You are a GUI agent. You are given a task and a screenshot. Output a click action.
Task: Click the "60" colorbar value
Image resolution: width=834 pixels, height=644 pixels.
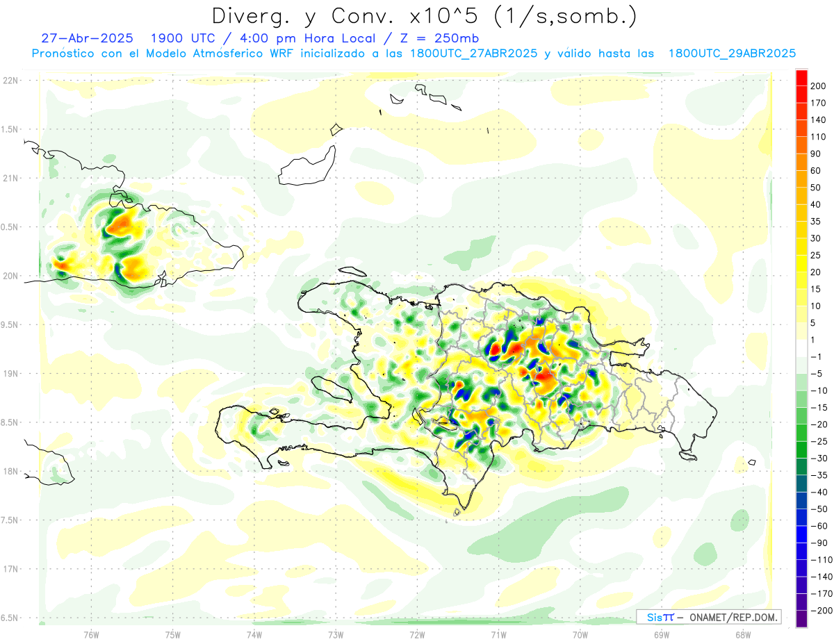pyautogui.click(x=816, y=171)
